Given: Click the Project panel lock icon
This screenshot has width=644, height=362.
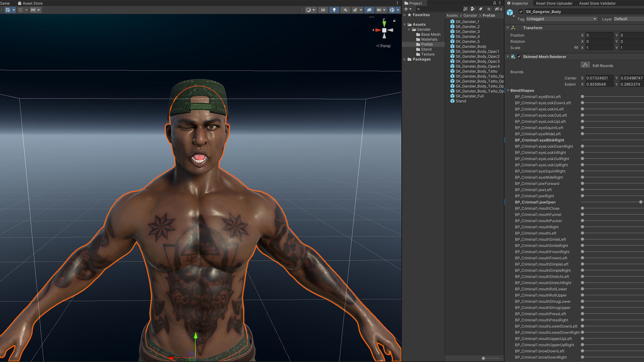Looking at the screenshot, I should click(x=494, y=3).
